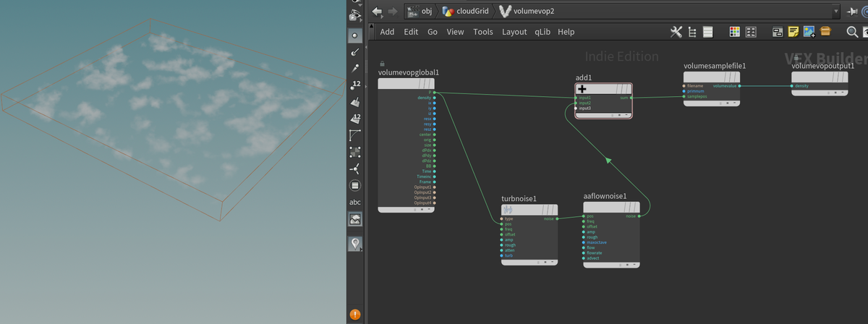
Task: Click the round lined display option icon
Action: click(354, 186)
